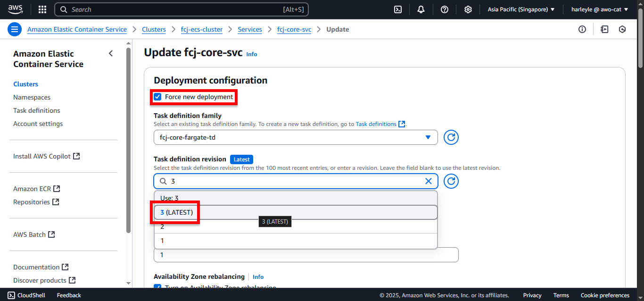Select revision 2 from the list

[296, 226]
